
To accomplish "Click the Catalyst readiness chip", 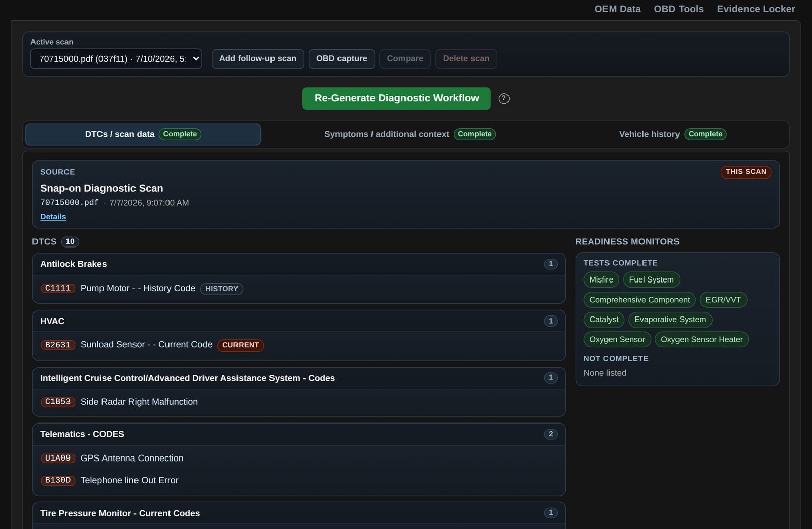I will [604, 320].
